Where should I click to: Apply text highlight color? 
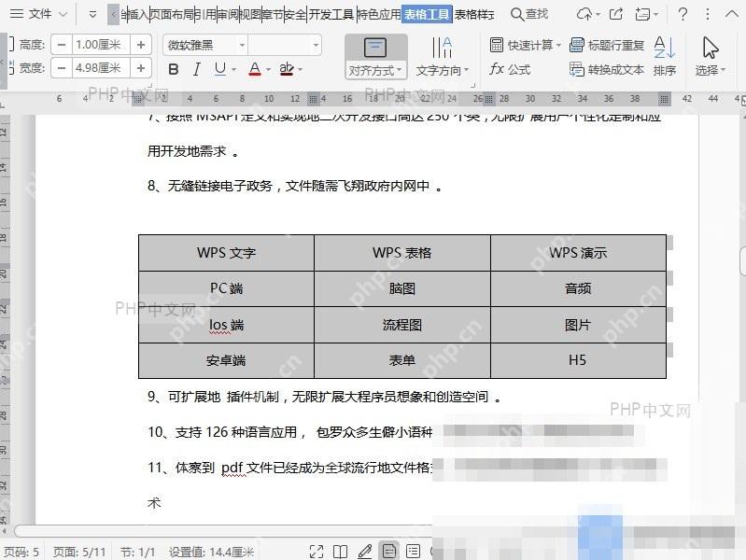(x=287, y=69)
